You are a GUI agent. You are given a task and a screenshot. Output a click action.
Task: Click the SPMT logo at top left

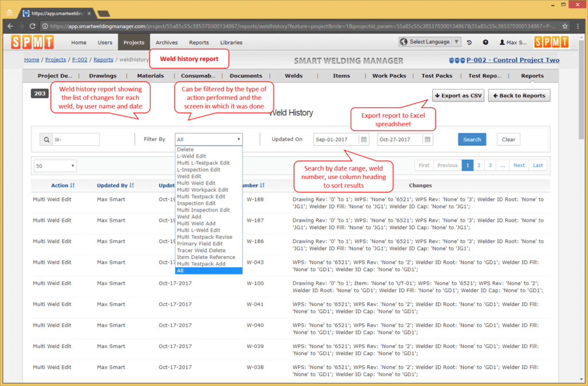32,42
